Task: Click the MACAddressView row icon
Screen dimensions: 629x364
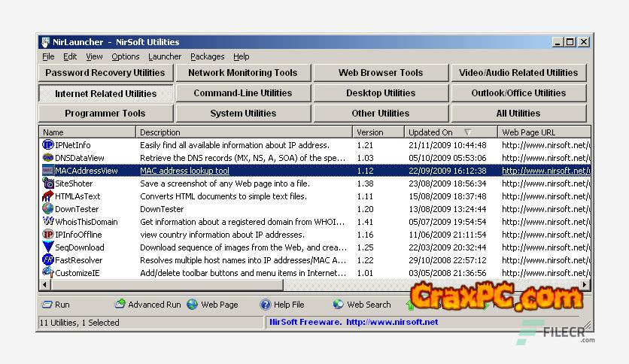Action: coord(47,171)
